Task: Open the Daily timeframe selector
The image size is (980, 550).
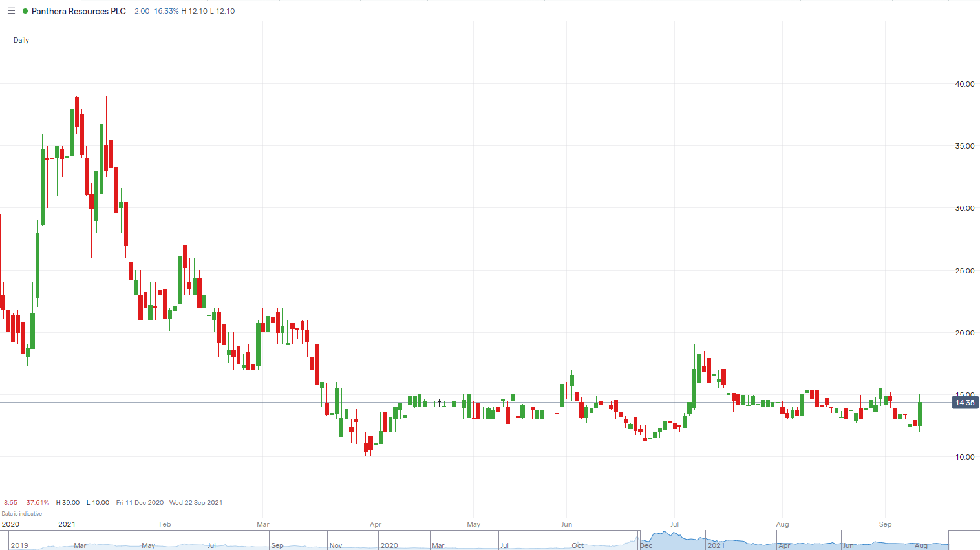Action: click(x=21, y=40)
